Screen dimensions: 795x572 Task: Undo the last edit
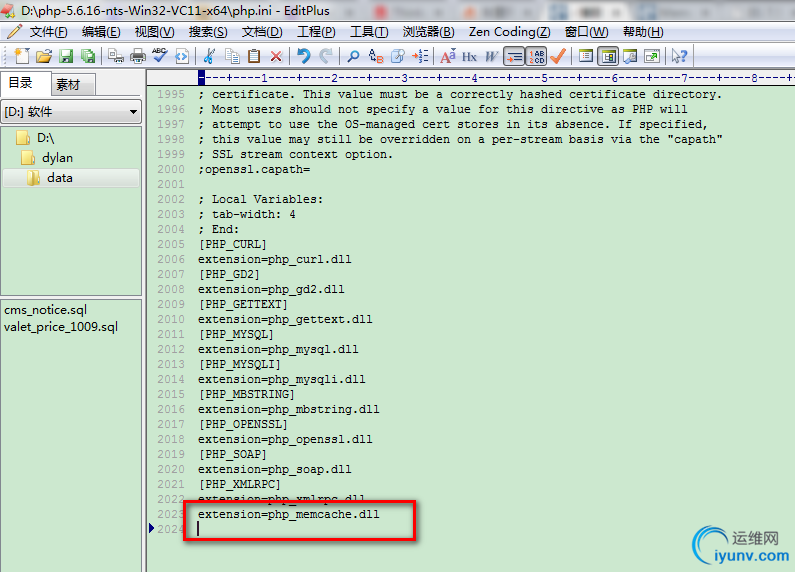pyautogui.click(x=303, y=56)
